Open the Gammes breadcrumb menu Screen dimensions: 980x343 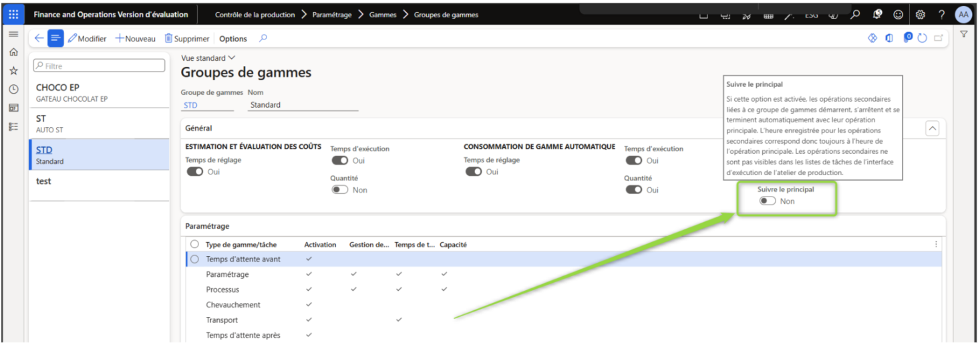coord(382,15)
